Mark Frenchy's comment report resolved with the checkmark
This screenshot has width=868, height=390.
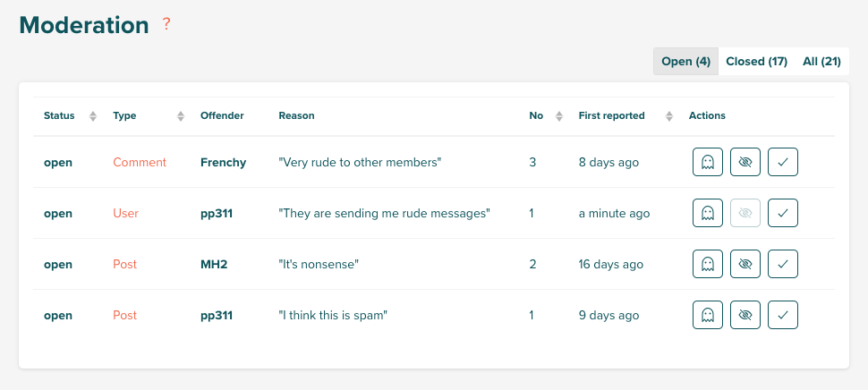[x=783, y=162]
